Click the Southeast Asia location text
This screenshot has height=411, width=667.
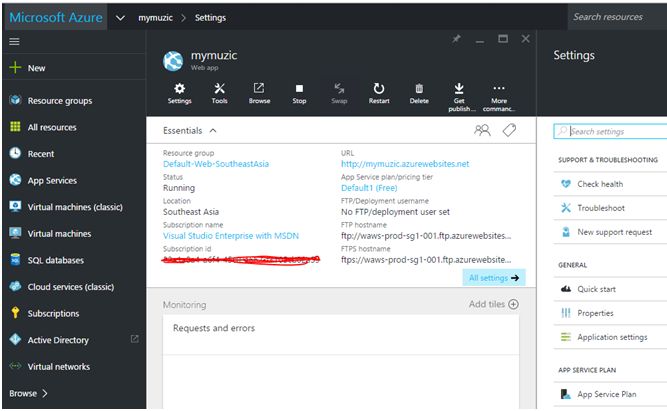[191, 212]
